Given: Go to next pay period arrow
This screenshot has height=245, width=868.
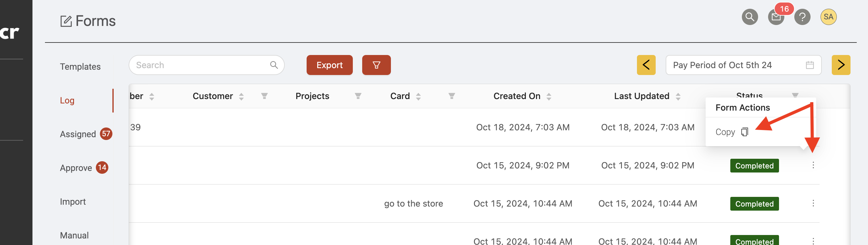Looking at the screenshot, I should pos(841,65).
